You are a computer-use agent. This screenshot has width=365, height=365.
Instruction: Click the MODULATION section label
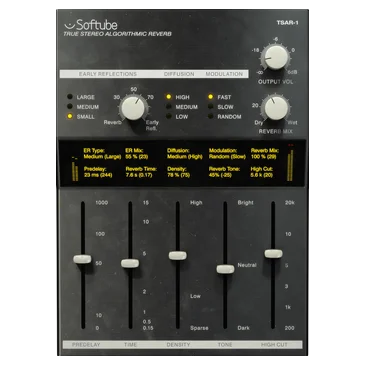pyautogui.click(x=224, y=74)
